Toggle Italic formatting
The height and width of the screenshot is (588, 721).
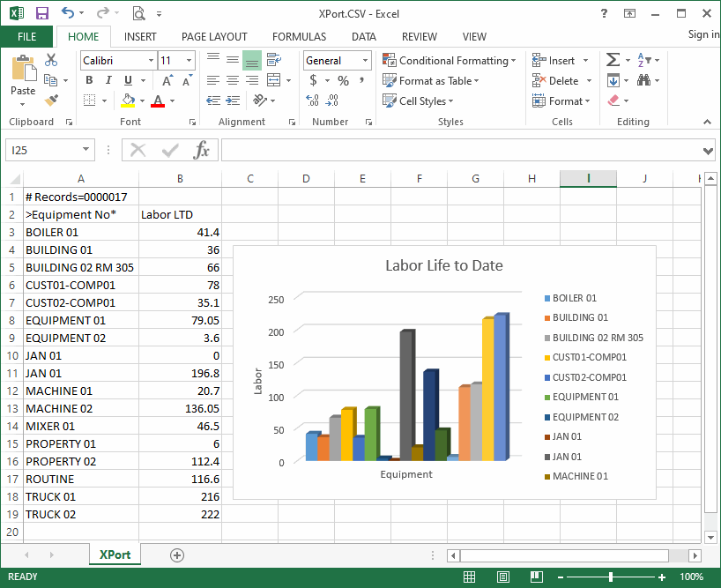tap(108, 80)
